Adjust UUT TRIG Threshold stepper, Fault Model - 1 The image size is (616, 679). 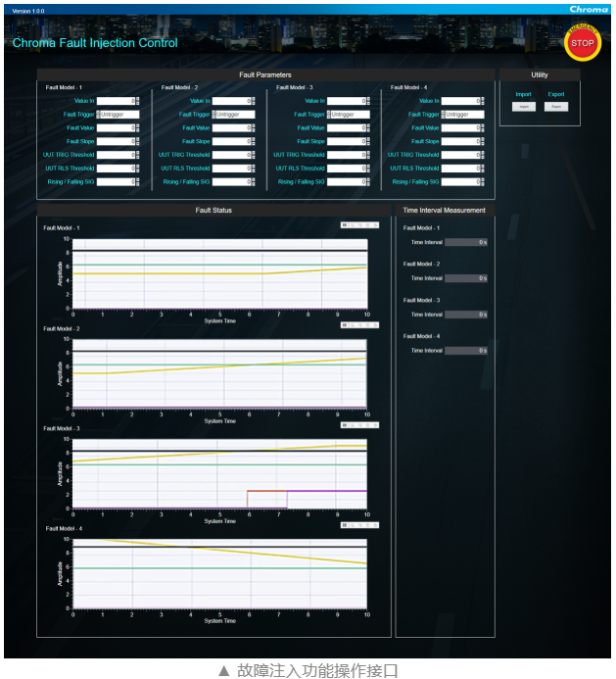(x=138, y=155)
